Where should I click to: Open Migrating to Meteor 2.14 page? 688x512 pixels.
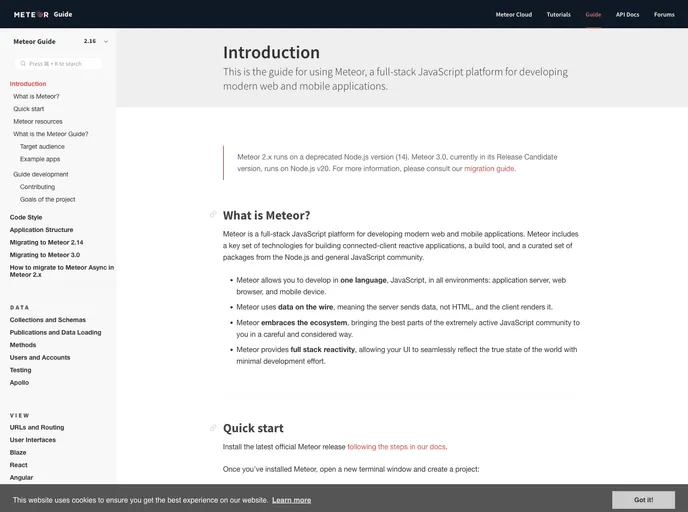47,243
